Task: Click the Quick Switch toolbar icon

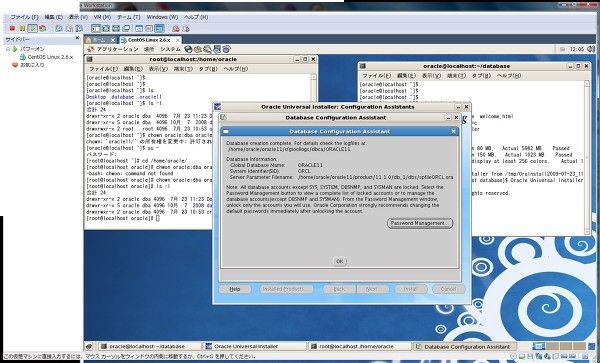Action: pos(106,28)
